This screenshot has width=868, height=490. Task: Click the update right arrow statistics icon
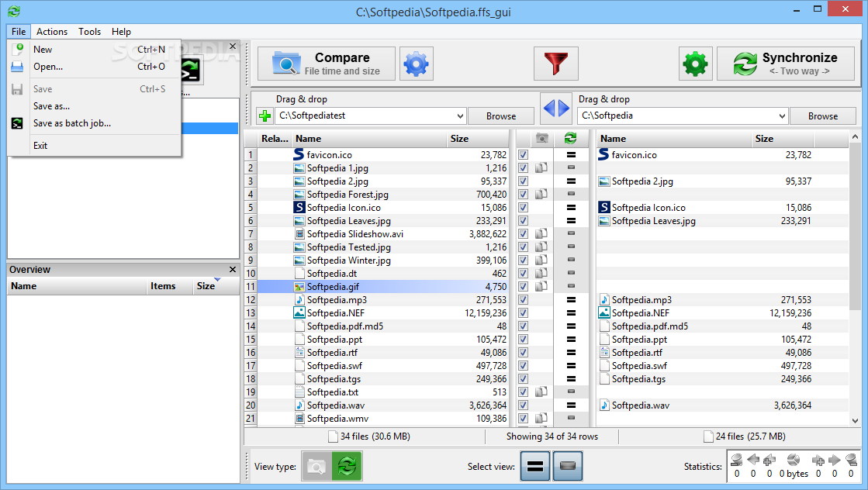click(x=834, y=460)
